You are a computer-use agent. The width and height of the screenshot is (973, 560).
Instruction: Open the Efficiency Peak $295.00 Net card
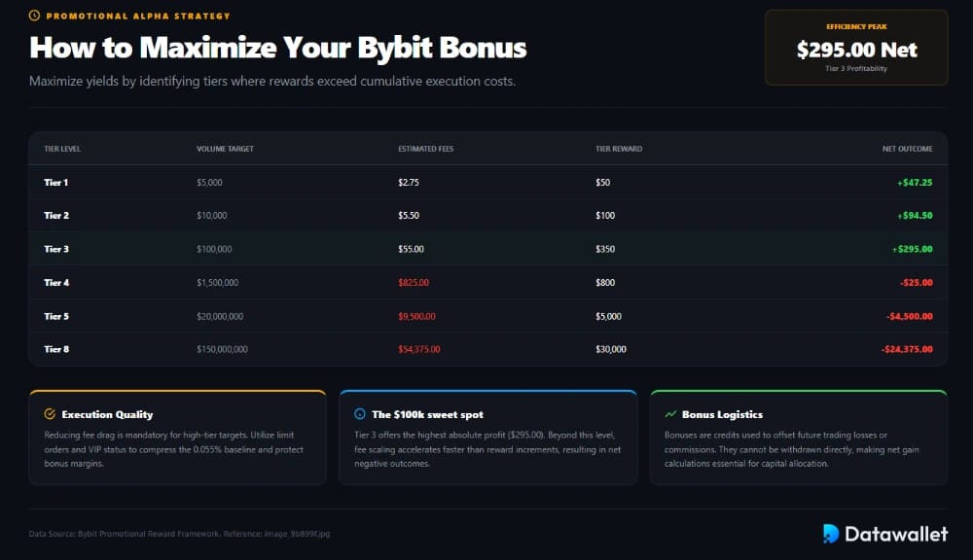(x=856, y=48)
